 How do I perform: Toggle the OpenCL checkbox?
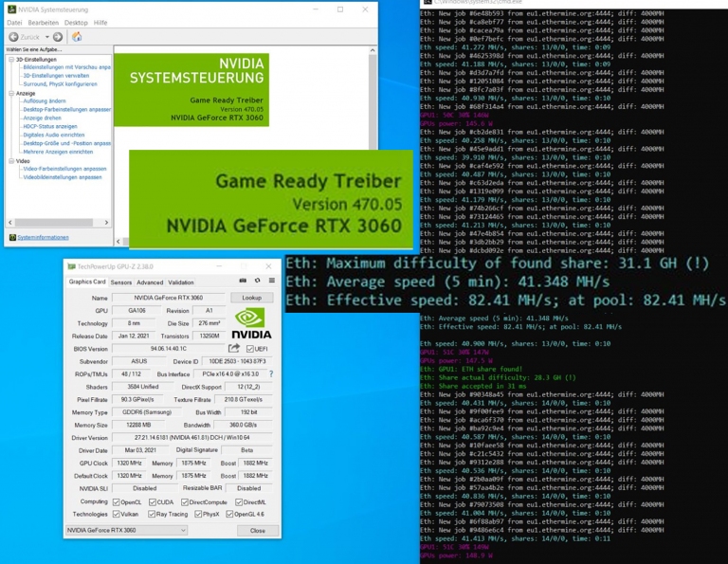(117, 501)
